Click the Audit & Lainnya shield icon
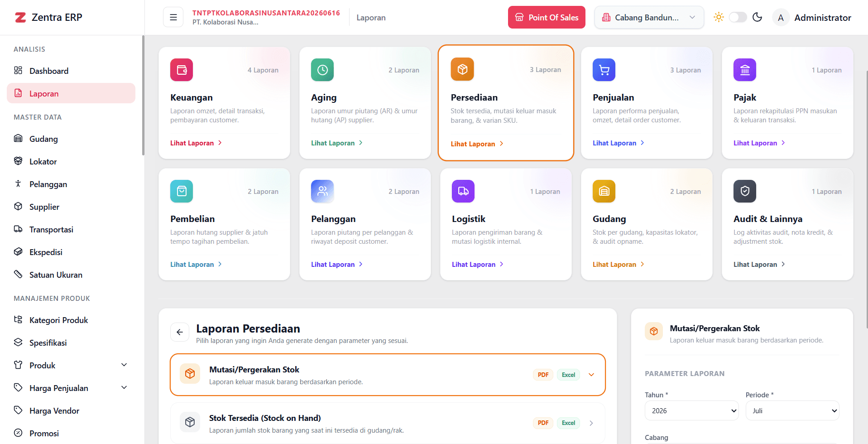 click(x=745, y=191)
